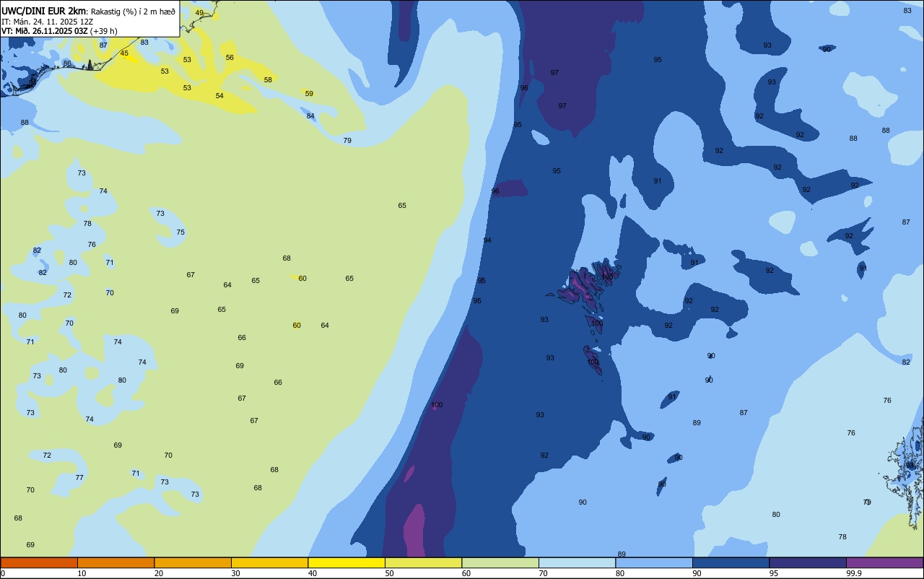Click the 70–80 pale blue legend swatch

pyautogui.click(x=577, y=562)
